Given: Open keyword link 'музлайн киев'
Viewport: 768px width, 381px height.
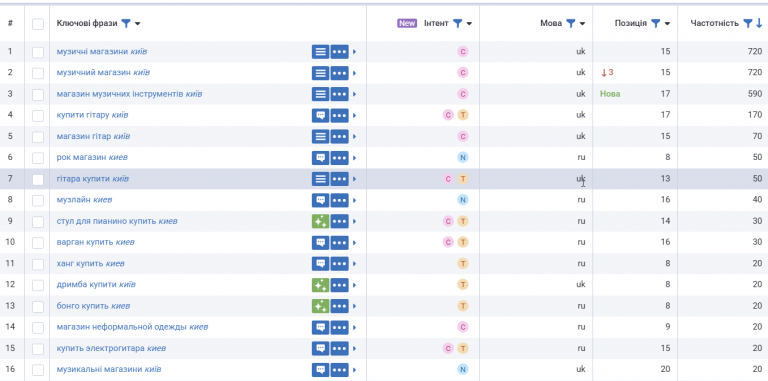Looking at the screenshot, I should 84,200.
